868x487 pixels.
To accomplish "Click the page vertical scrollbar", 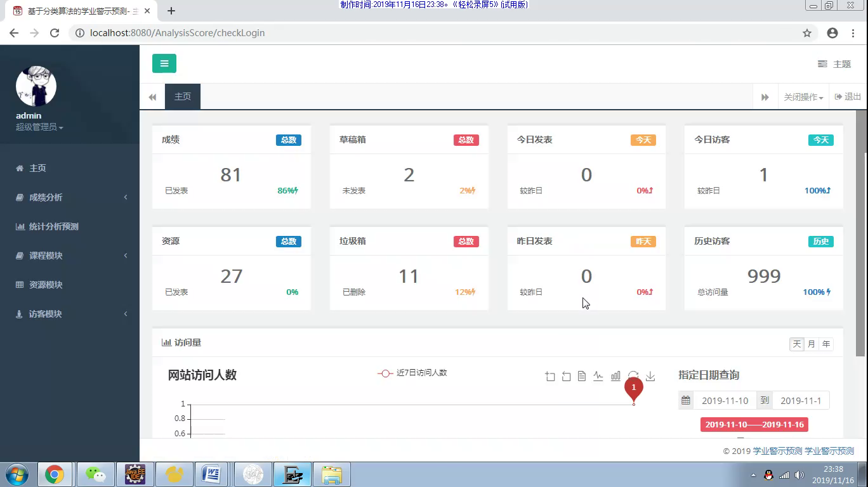I will [861, 233].
